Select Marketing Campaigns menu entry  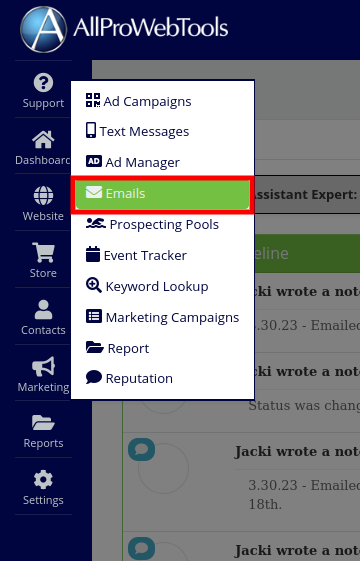click(x=163, y=317)
